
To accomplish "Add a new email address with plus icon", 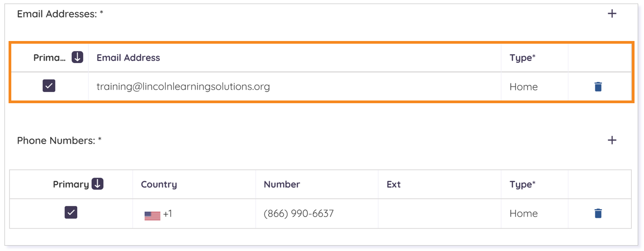I will 612,14.
